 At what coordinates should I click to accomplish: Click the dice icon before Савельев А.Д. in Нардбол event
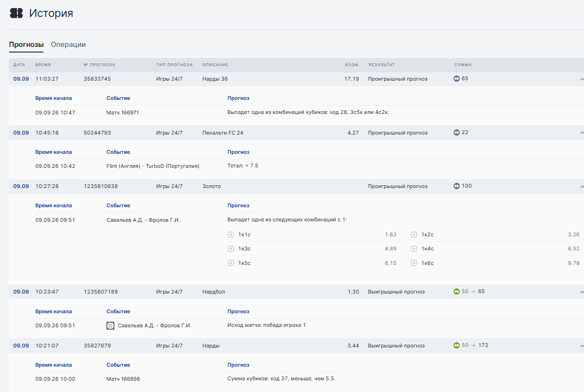click(110, 325)
